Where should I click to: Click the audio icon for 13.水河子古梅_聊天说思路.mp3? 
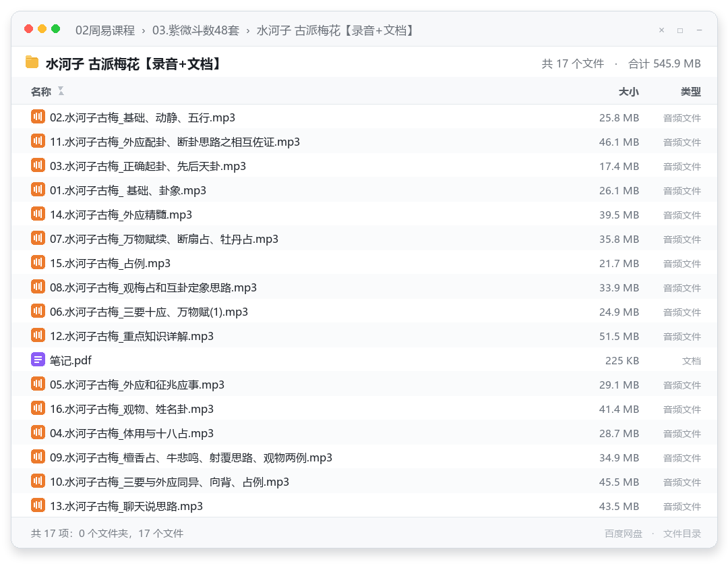[38, 505]
